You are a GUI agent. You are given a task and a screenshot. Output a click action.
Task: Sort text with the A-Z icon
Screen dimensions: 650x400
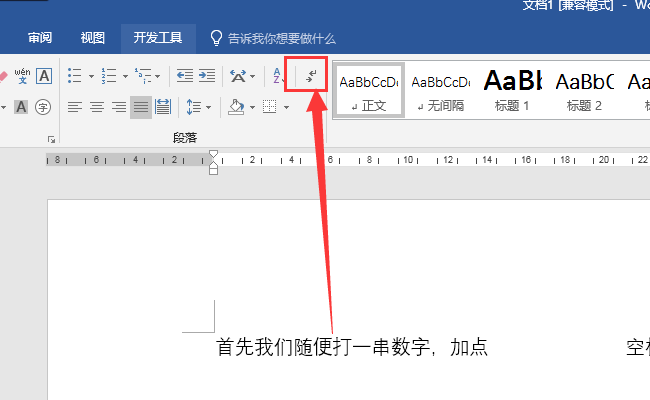[x=278, y=76]
